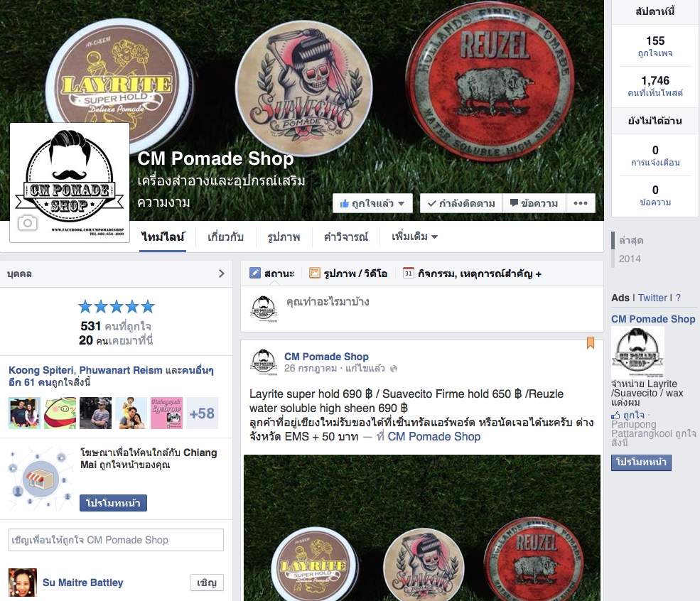Click Promote Page button in left panel
The width and height of the screenshot is (700, 601).
pyautogui.click(x=113, y=503)
